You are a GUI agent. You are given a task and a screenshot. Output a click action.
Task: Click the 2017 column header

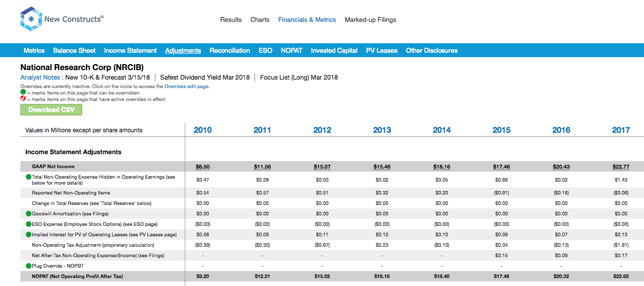point(621,130)
